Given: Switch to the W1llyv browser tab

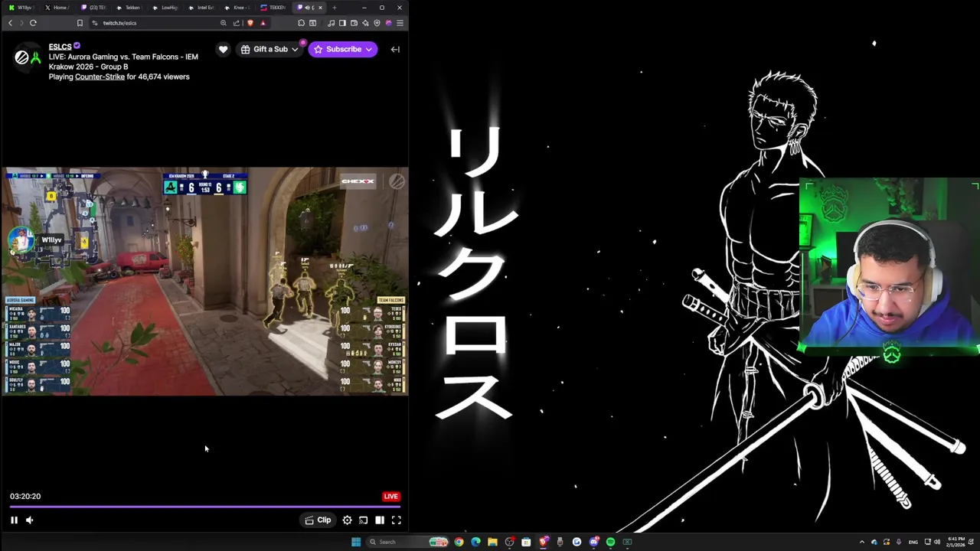Looking at the screenshot, I should 21,8.
